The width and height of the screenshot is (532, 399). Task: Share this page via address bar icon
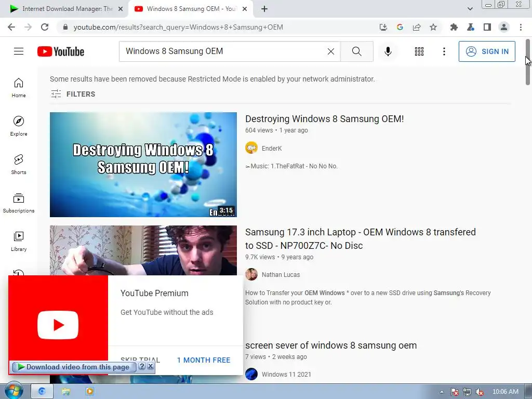[416, 27]
